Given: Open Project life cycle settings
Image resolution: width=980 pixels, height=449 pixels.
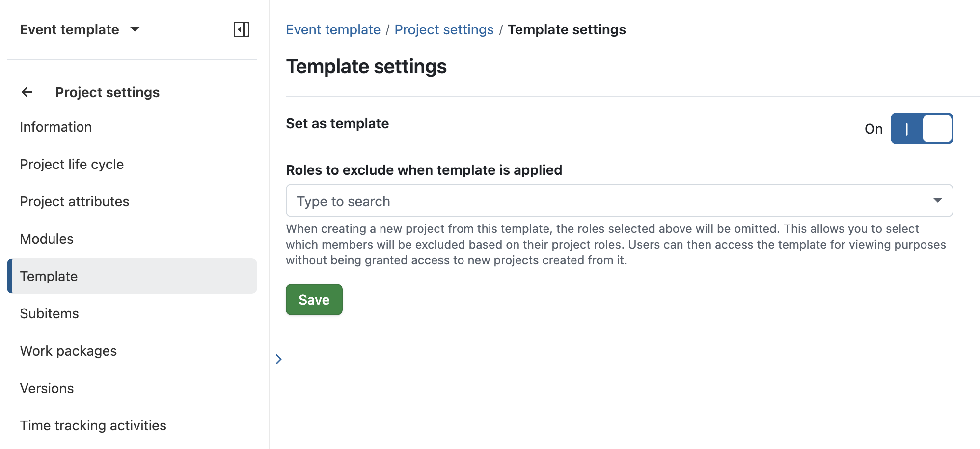Looking at the screenshot, I should (x=72, y=164).
